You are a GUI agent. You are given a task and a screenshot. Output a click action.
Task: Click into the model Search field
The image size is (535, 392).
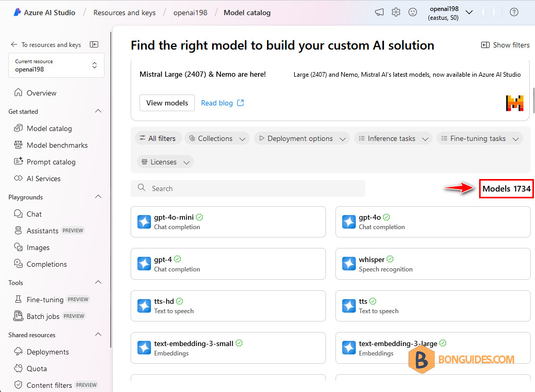pos(248,188)
